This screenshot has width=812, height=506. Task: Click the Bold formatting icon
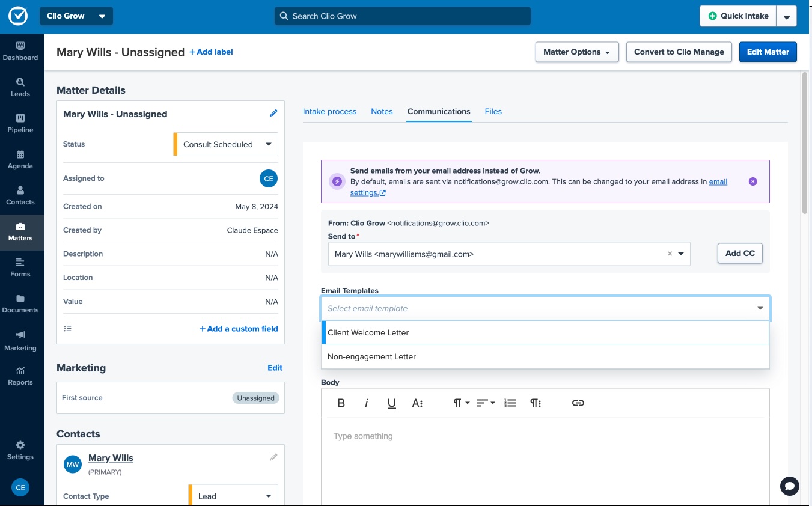coord(341,403)
